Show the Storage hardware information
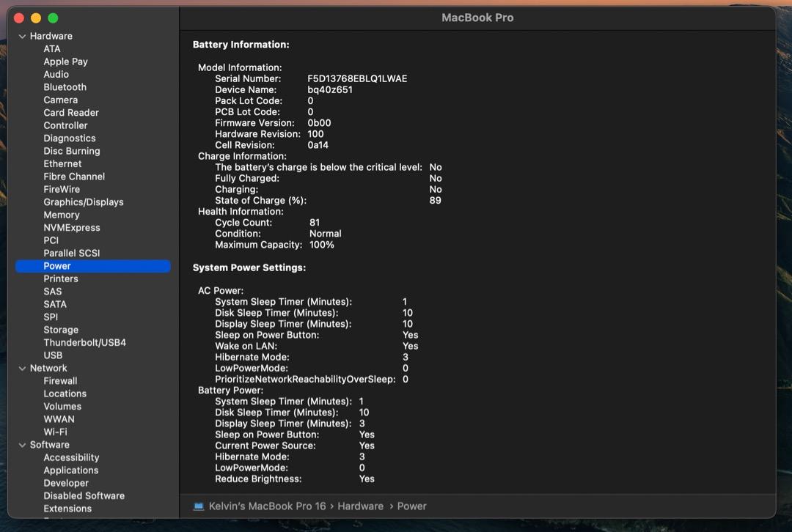792x532 pixels. (x=60, y=330)
